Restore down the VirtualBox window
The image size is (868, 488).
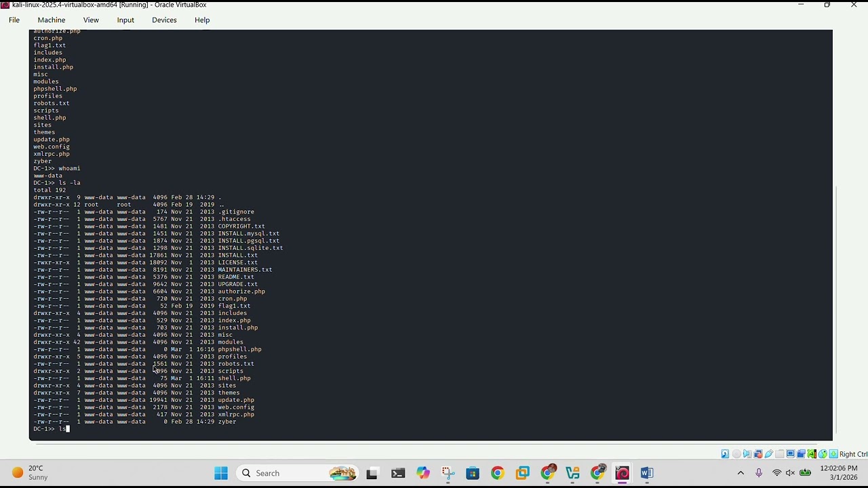[x=827, y=5]
